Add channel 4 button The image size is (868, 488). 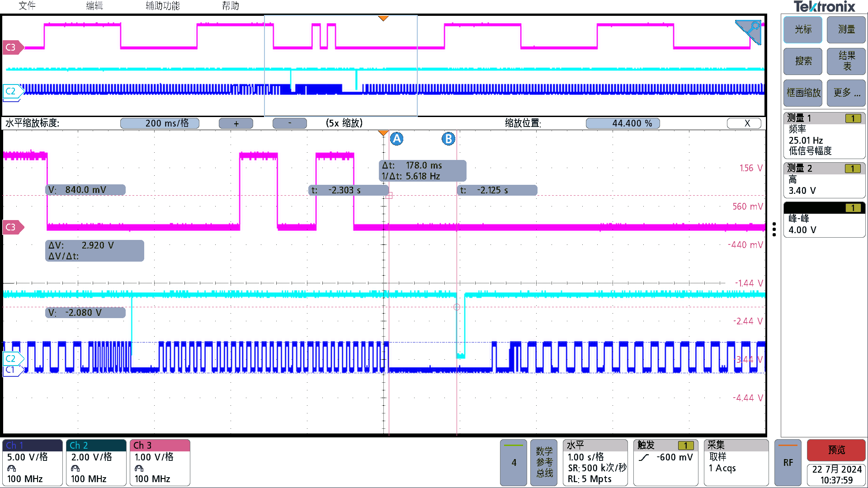514,463
